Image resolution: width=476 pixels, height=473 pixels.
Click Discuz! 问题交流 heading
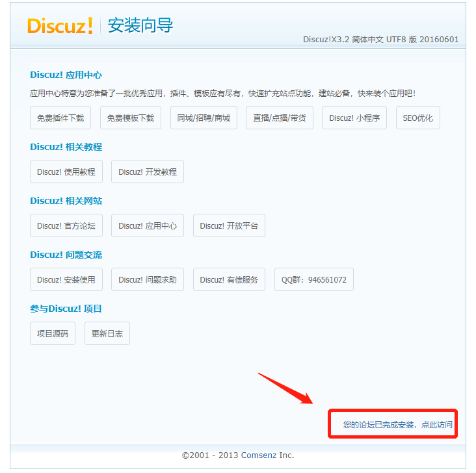66,255
